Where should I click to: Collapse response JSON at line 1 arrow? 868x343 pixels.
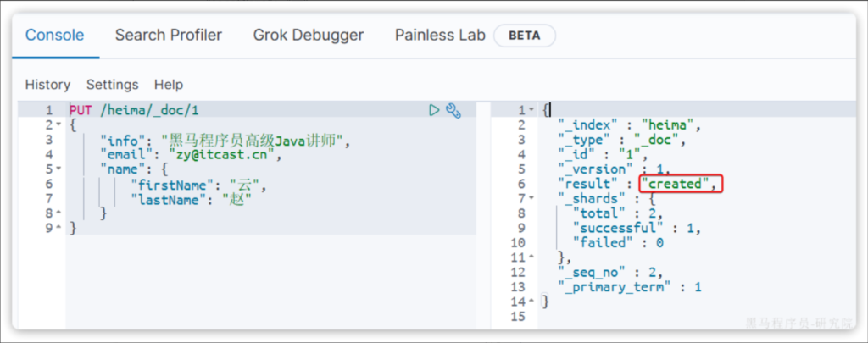[531, 111]
